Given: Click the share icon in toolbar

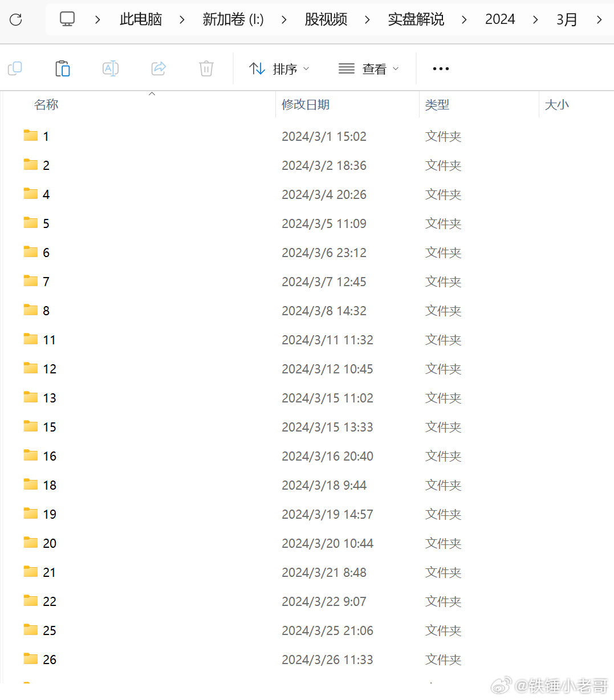Looking at the screenshot, I should pos(158,68).
